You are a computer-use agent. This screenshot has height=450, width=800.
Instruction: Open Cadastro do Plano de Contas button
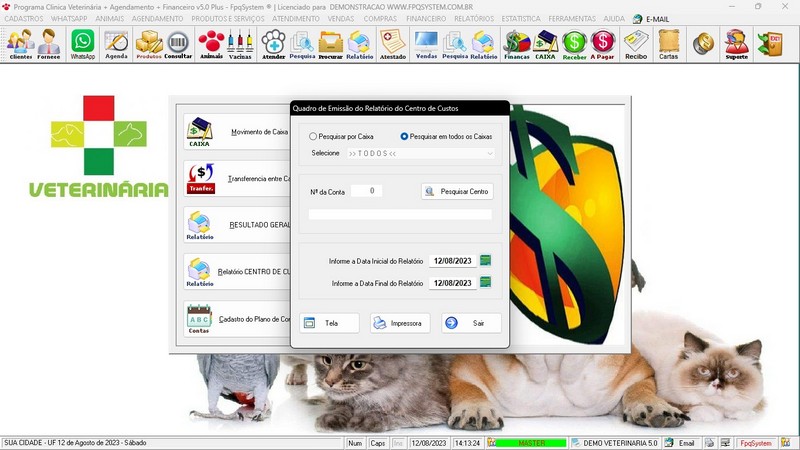click(237, 319)
